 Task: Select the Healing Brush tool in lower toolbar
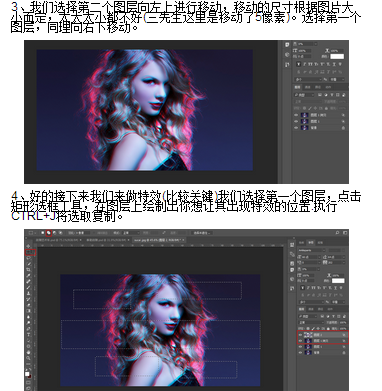pyautogui.click(x=29, y=282)
